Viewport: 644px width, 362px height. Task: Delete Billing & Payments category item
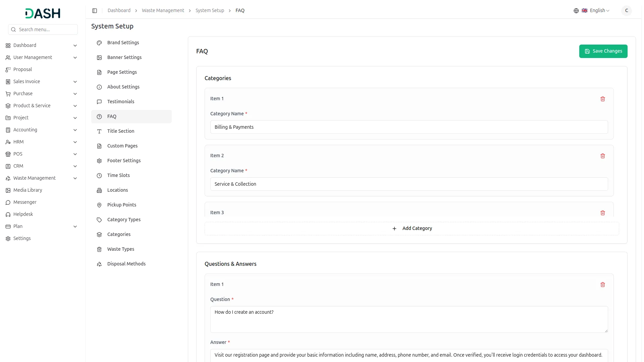(x=602, y=99)
